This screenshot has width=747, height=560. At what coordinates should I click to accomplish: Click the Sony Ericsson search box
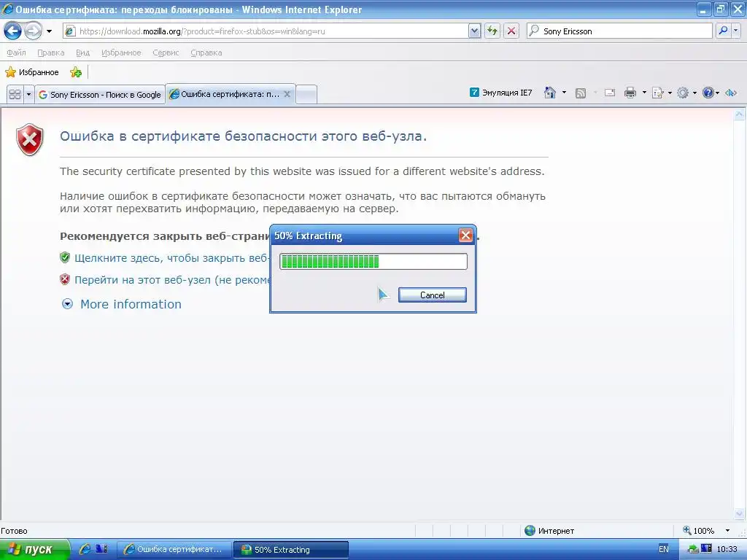(619, 31)
